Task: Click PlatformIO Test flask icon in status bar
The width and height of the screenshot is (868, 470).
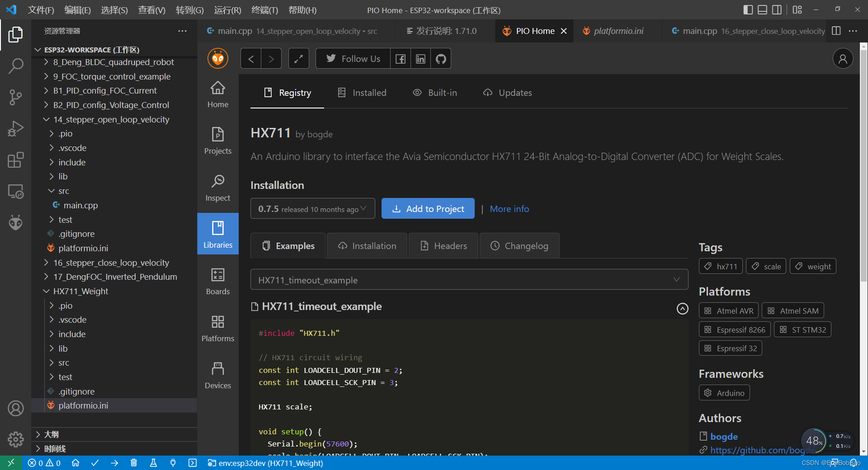Action: 153,463
